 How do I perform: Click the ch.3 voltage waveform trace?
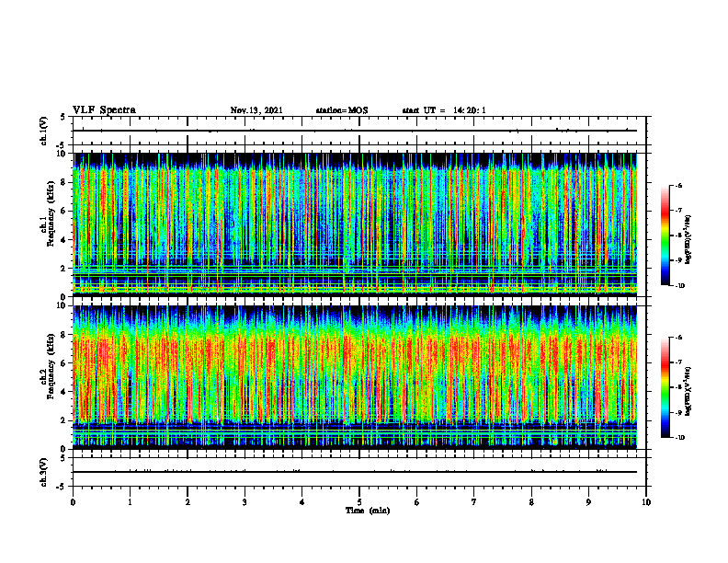(x=355, y=472)
